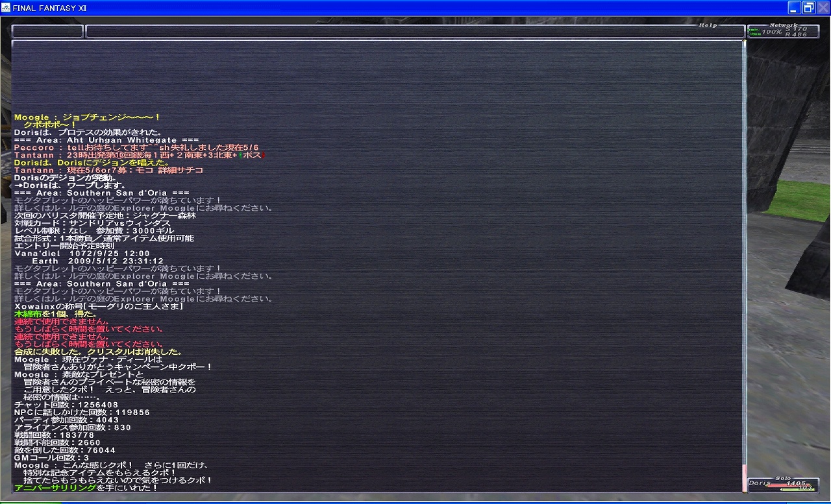Click the Moogle line 'ジョブチェンジ～～～！'
Viewport: 831px width, 504px height.
[87, 117]
